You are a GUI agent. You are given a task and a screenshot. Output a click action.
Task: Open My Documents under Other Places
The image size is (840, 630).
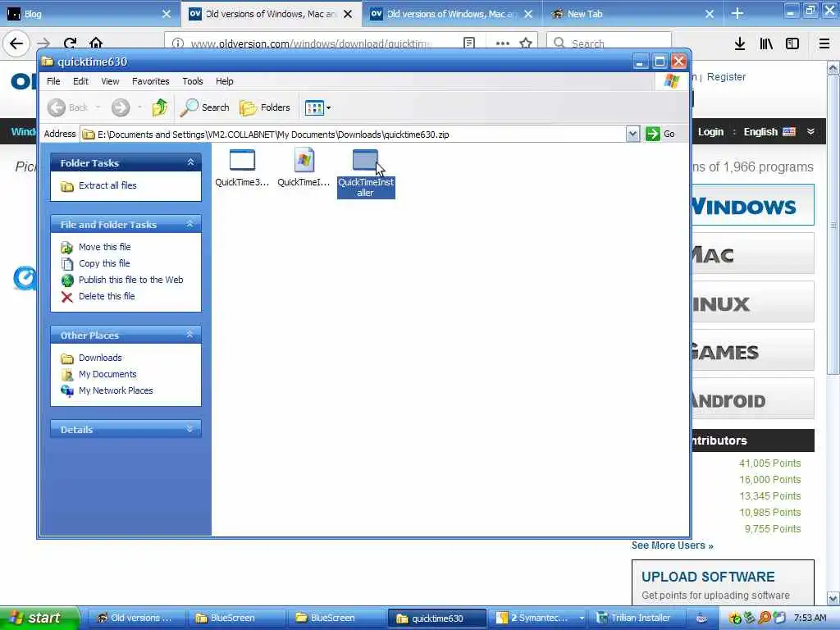coord(107,374)
